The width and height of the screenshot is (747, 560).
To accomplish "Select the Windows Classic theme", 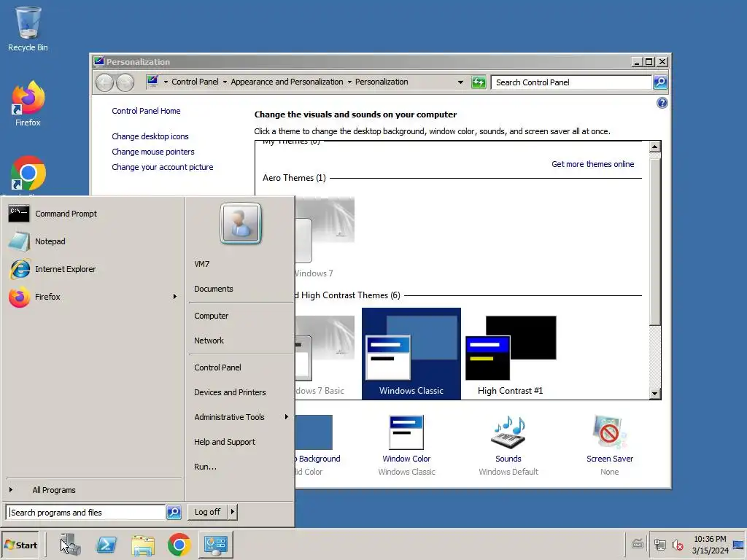I will tap(411, 354).
